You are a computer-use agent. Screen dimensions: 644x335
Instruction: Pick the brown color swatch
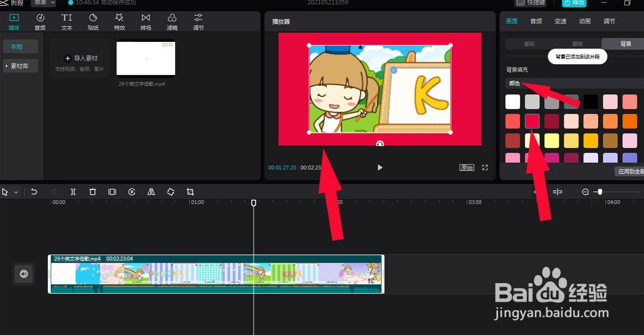coord(610,141)
